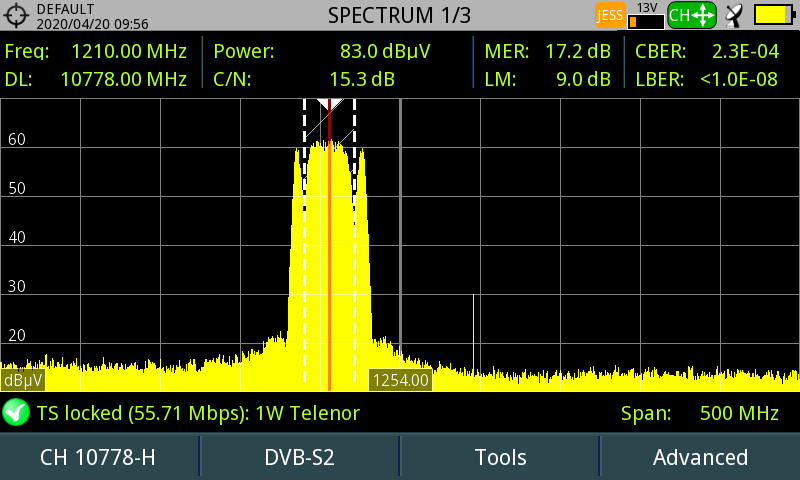Tap the C/N reading 15.3 dB
Viewport: 800px width, 480px height.
pyautogui.click(x=362, y=79)
